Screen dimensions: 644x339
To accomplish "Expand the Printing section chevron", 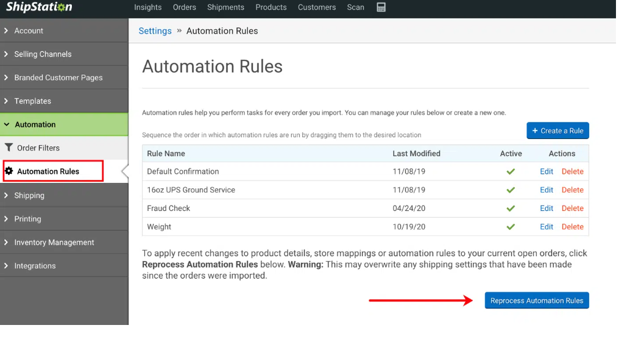I will tap(5, 219).
